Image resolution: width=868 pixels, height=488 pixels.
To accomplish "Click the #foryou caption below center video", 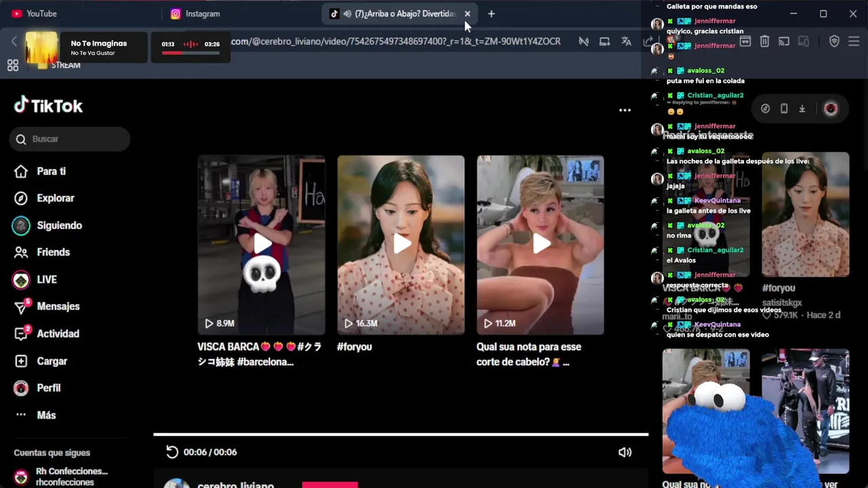I will point(355,346).
